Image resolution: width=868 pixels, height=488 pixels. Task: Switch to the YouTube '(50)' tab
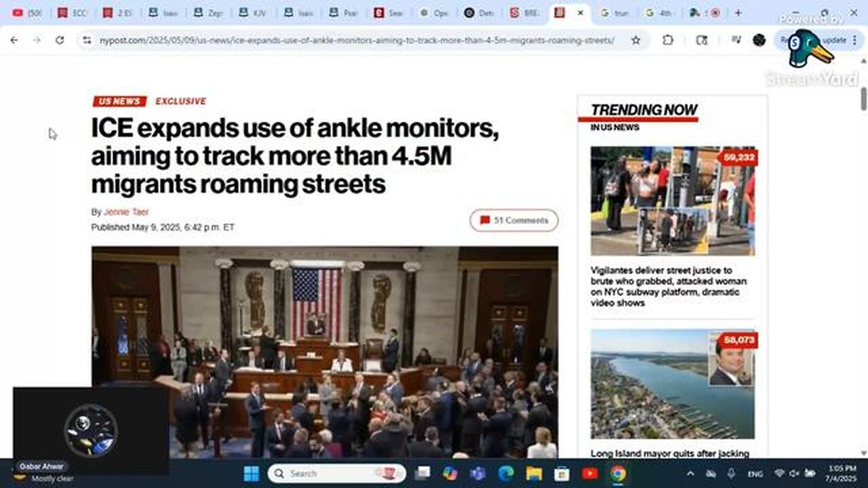click(27, 13)
